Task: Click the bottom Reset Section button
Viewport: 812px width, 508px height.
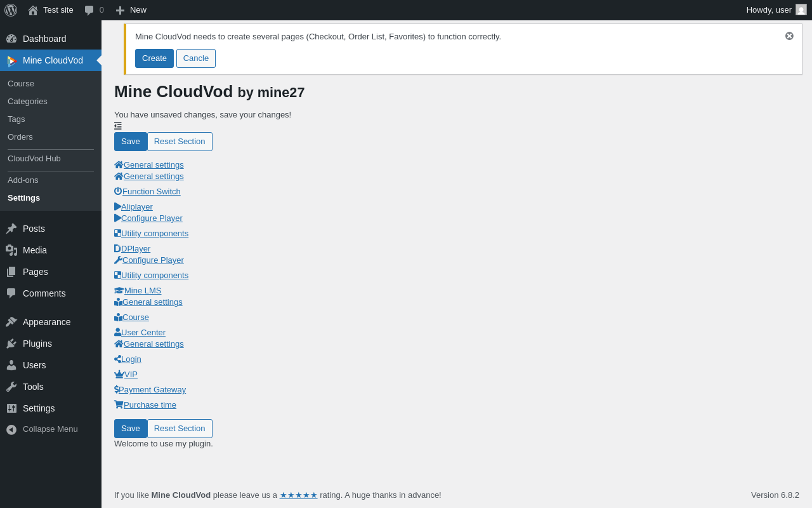Action: [180, 429]
